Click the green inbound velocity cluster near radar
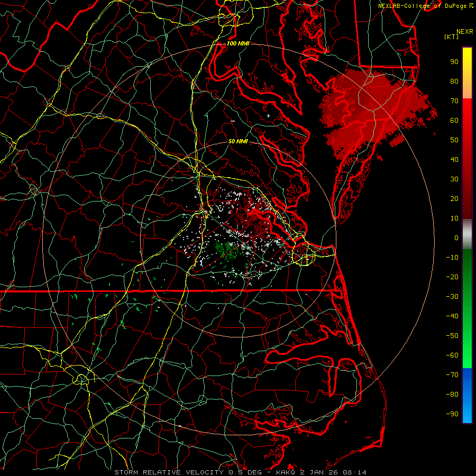The width and height of the screenshot is (476, 476). pyautogui.click(x=227, y=250)
